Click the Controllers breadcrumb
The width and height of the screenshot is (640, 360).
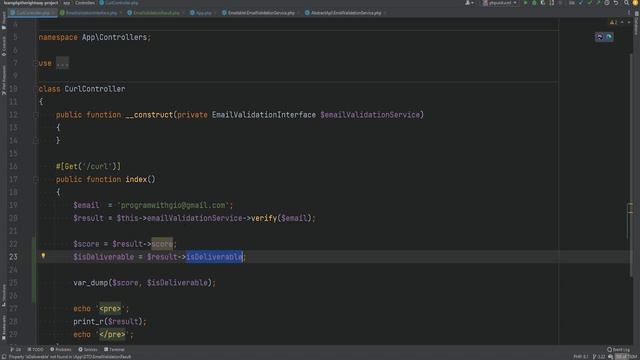coord(85,3)
